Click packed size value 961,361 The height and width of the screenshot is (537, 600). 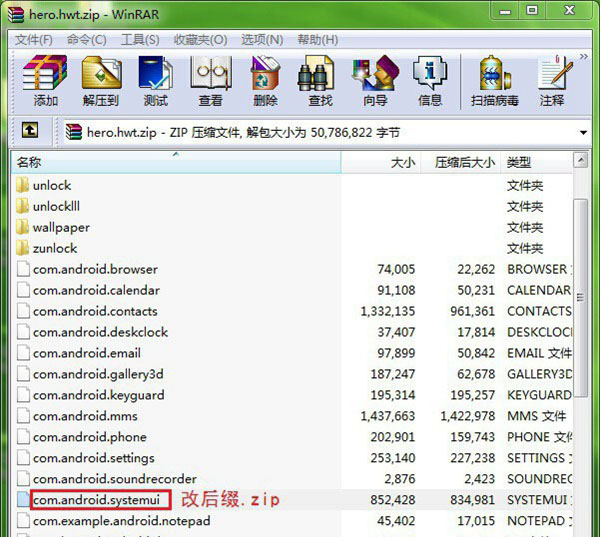pos(473,311)
